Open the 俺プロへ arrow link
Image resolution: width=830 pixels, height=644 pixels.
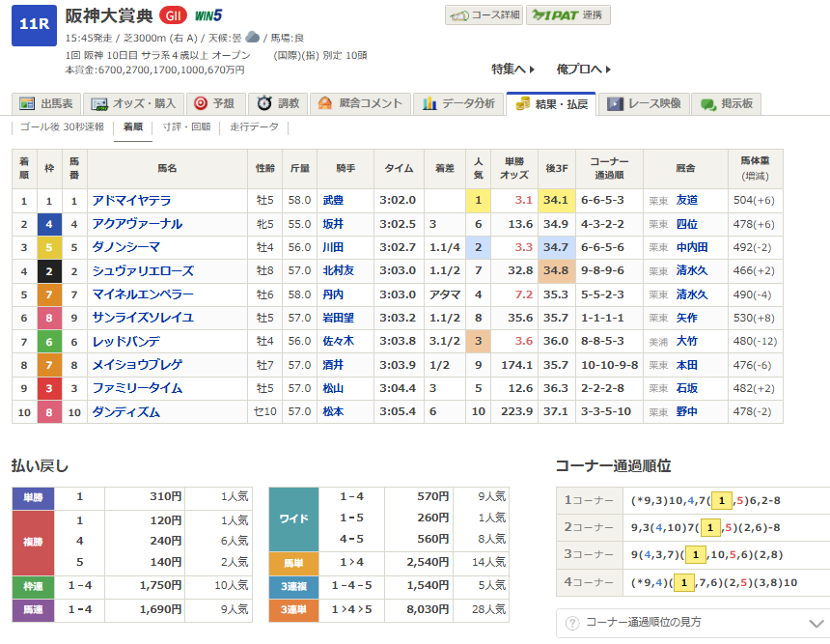coord(584,70)
